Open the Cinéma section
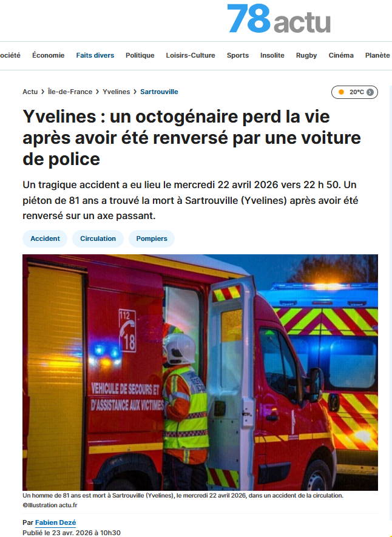Image resolution: width=392 pixels, height=537 pixels. [341, 55]
